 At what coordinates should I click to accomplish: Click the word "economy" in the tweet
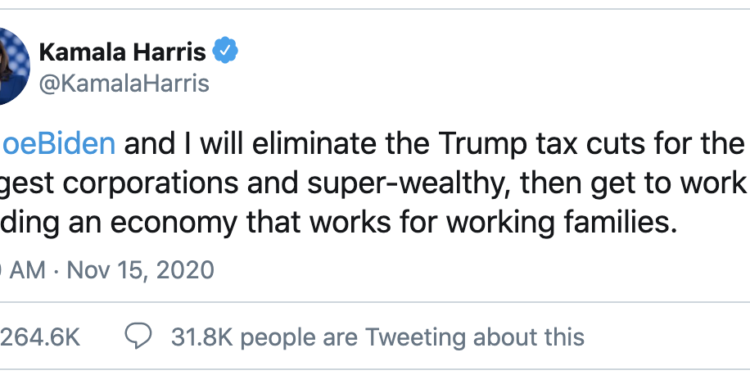tap(173, 223)
